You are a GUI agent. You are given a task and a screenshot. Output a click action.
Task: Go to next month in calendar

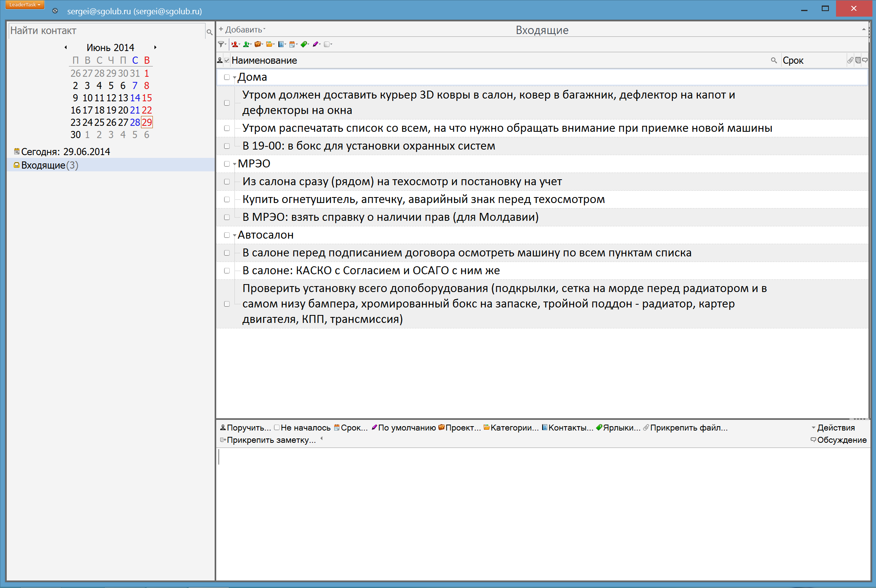(x=155, y=47)
